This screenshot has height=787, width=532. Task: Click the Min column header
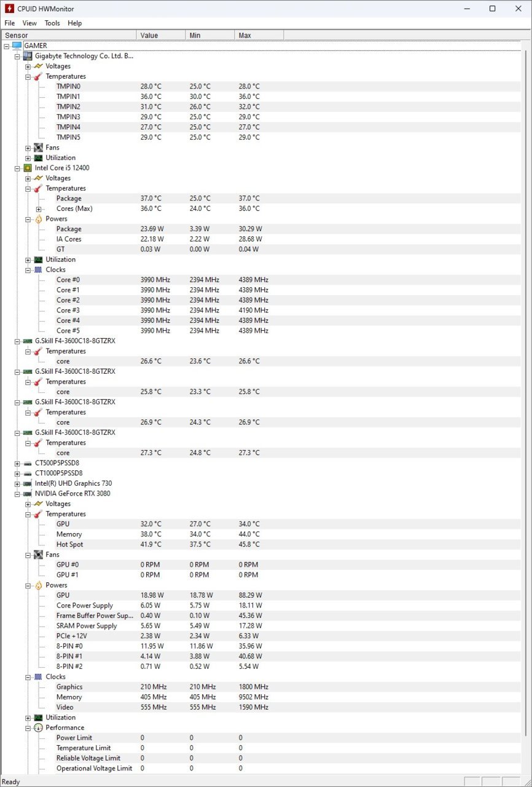coord(210,35)
